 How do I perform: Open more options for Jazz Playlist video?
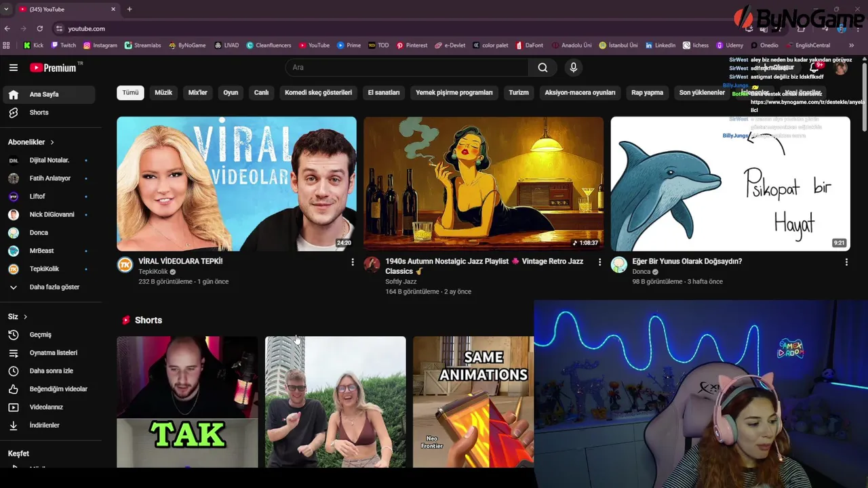599,262
